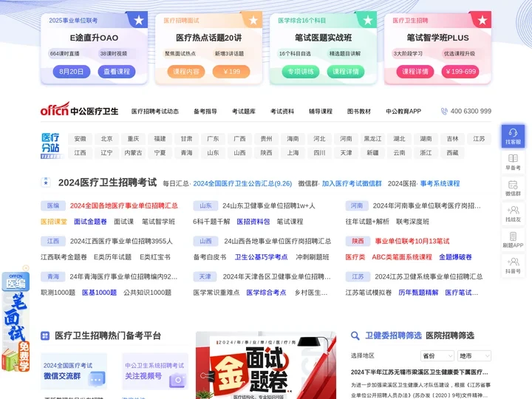
Task: Click the magnifier icon beside 卫健委招聘筛选
Action: [355, 336]
